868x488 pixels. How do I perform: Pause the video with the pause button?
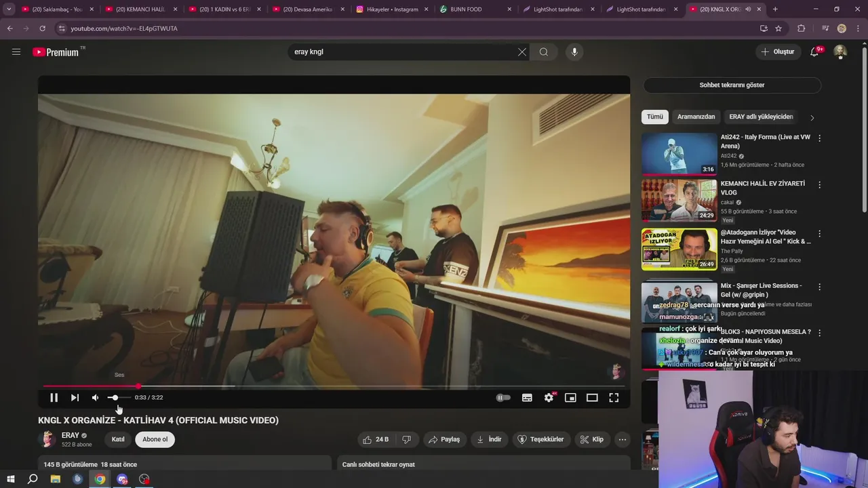click(x=54, y=398)
